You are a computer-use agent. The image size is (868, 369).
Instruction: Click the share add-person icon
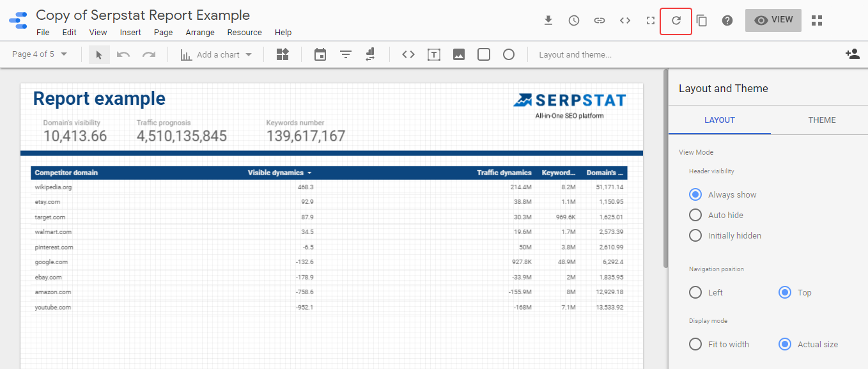pos(852,54)
